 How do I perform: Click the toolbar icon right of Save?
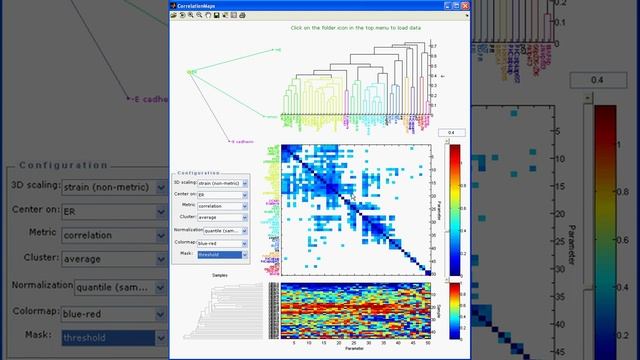click(225, 16)
